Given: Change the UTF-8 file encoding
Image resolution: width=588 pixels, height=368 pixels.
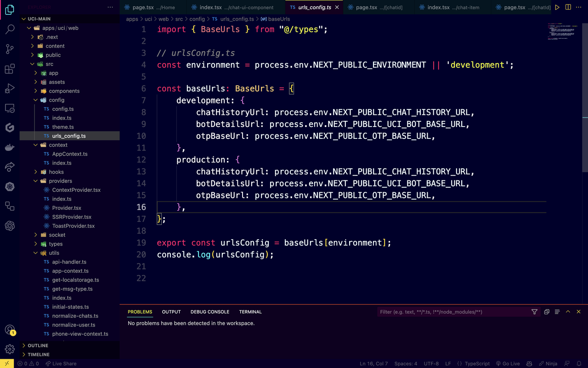Looking at the screenshot, I should [431, 363].
